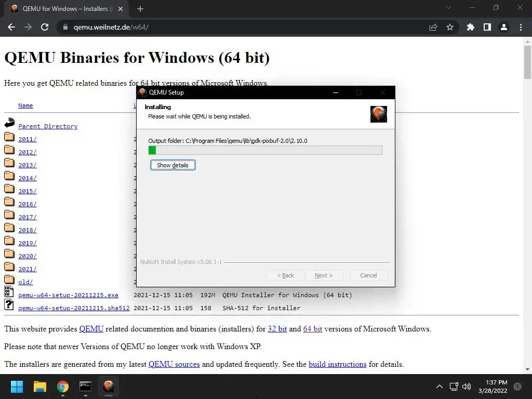Image resolution: width=532 pixels, height=399 pixels.
Task: Open the qemu-w64-setup-20211215.sha512 link
Action: coord(74,308)
